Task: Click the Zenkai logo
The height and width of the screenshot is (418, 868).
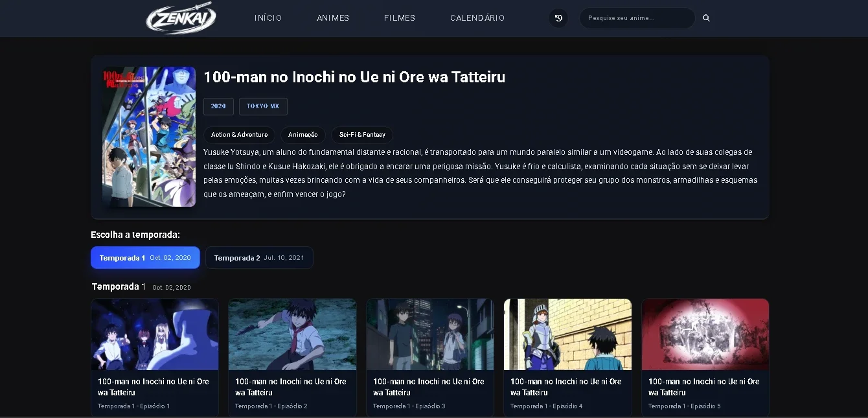Action: [x=181, y=18]
